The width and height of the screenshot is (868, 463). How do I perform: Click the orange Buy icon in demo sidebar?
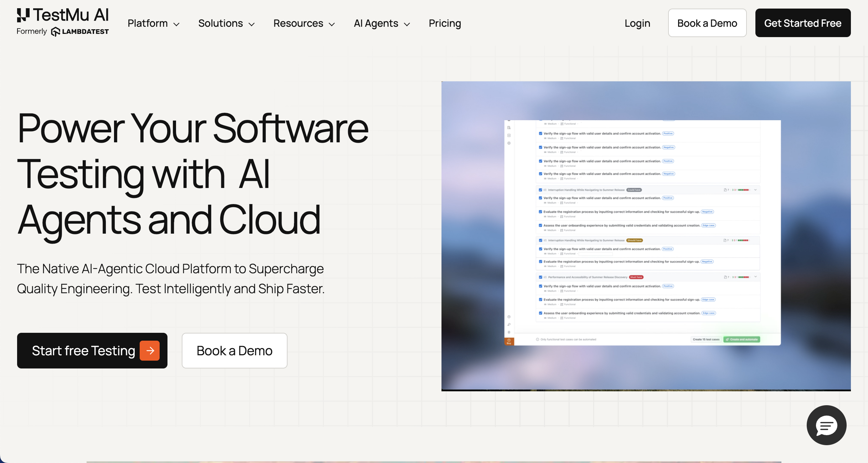[x=509, y=341]
